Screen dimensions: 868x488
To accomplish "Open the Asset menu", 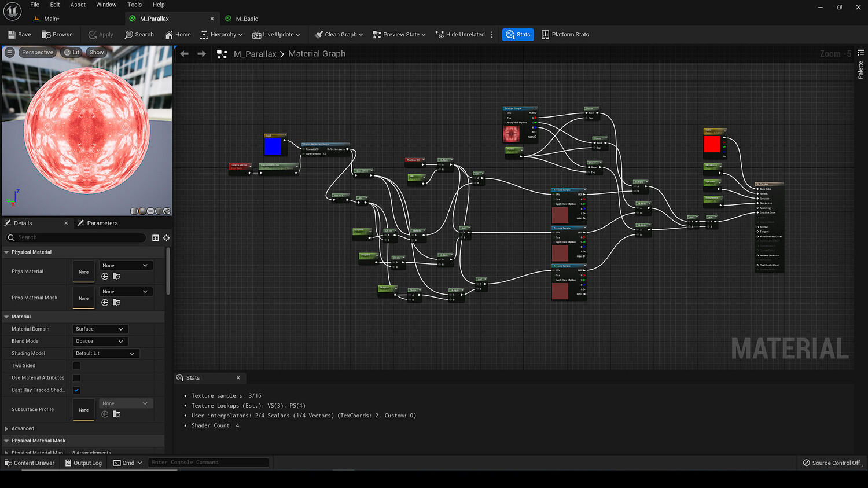I will 78,5.
